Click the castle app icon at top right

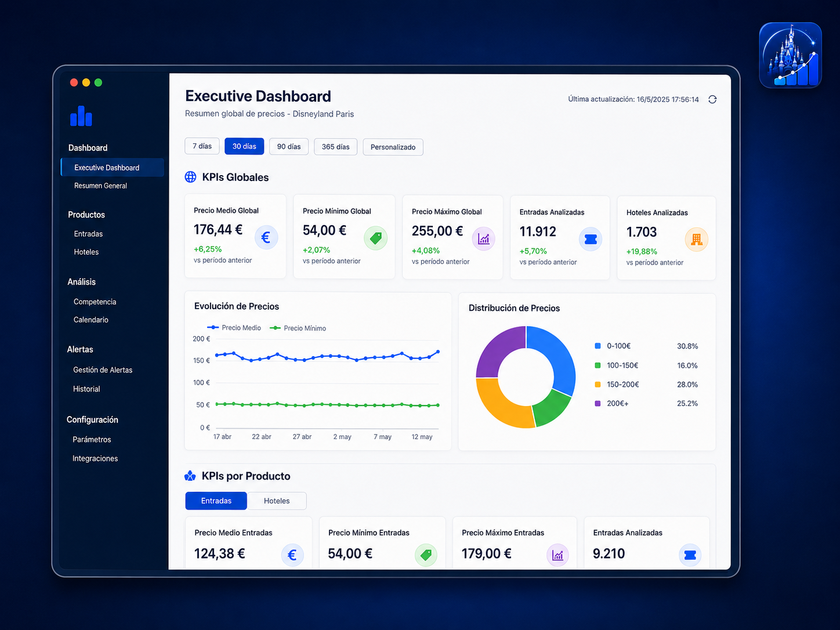[x=791, y=55]
